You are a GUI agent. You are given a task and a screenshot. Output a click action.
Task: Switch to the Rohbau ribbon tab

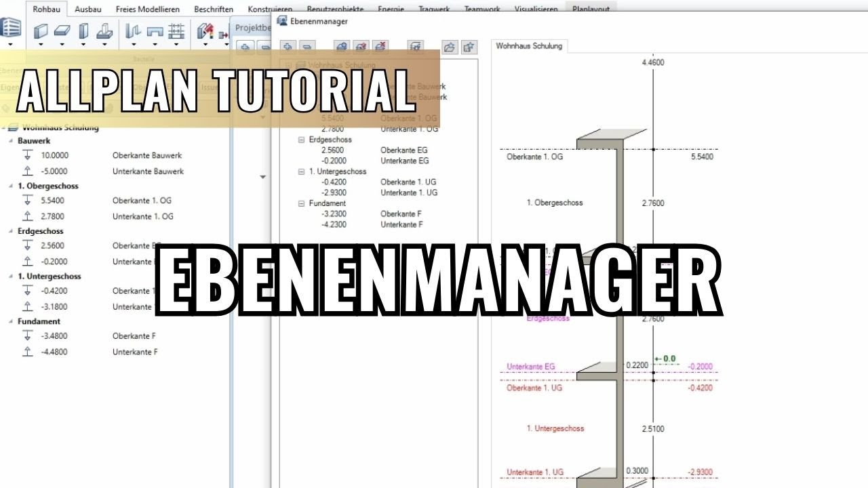[x=47, y=9]
